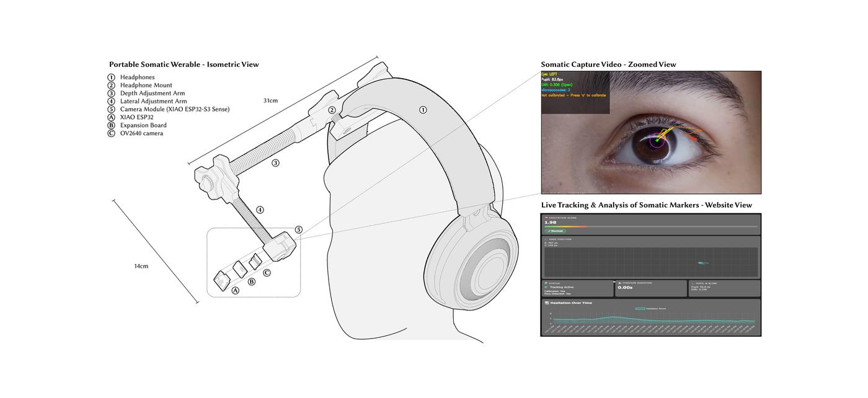This screenshot has height=398, width=868.
Task: Click the 'Somatic Capture Video - Zoomed View' heading
Action: [608, 64]
